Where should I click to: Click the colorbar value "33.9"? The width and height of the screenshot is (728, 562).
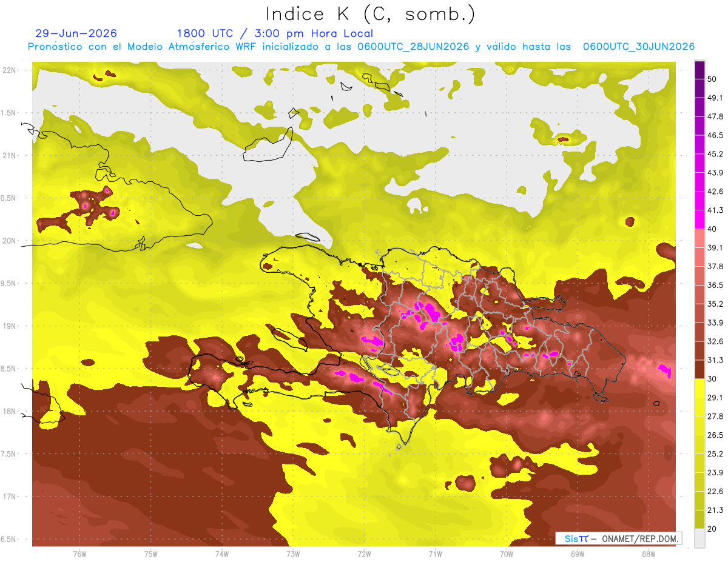click(x=715, y=323)
